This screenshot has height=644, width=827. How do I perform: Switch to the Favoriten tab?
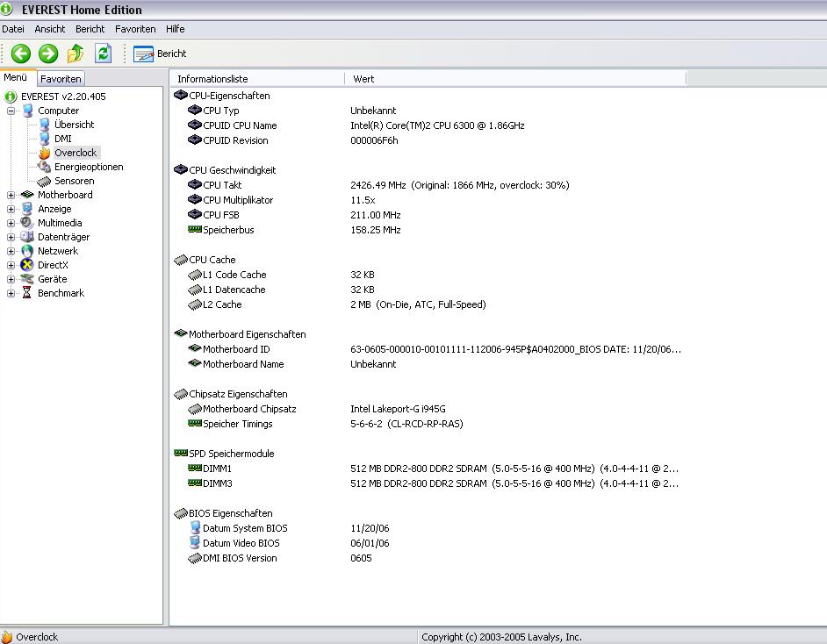61,79
